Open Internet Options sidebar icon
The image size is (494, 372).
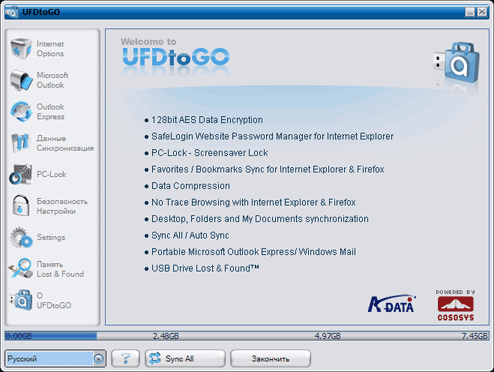(x=21, y=49)
